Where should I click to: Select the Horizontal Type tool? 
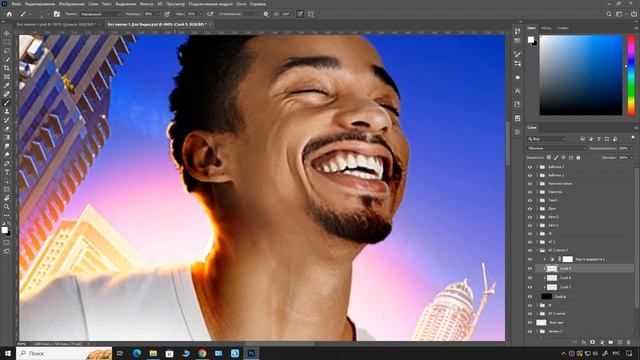tap(7, 172)
